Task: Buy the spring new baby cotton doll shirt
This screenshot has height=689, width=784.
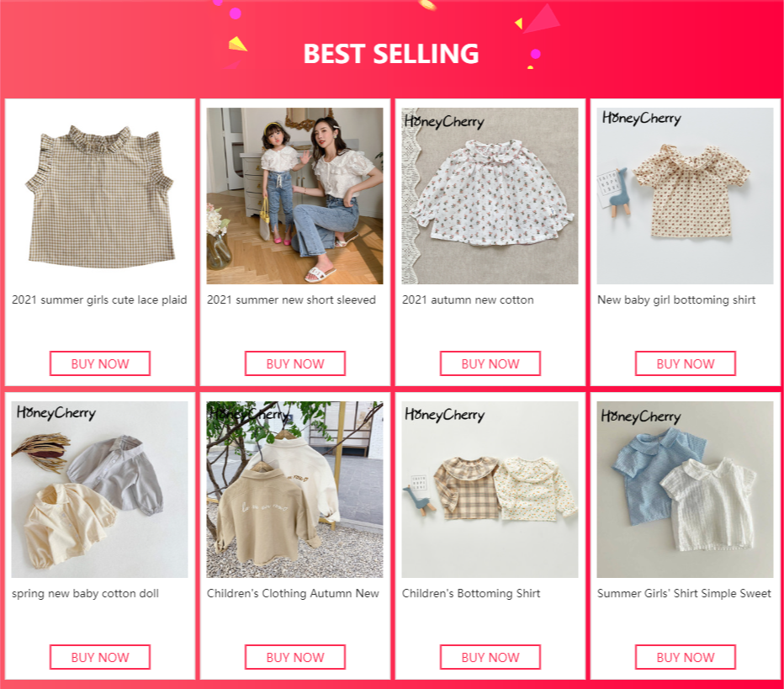Action: pyautogui.click(x=100, y=657)
